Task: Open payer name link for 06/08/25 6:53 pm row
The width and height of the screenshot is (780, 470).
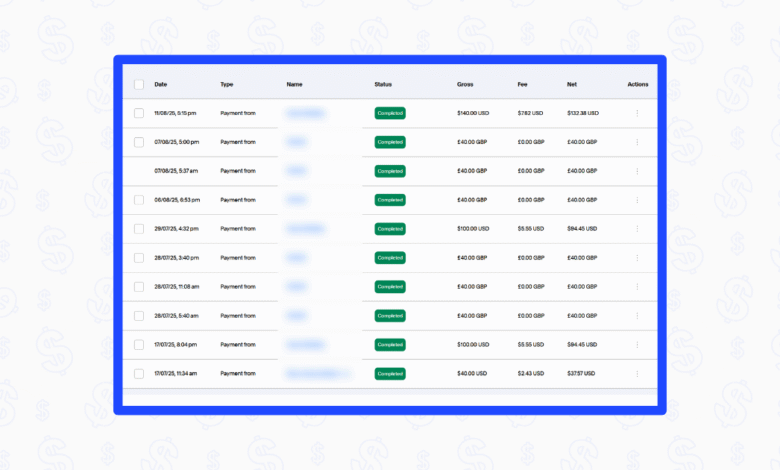Action: (296, 200)
